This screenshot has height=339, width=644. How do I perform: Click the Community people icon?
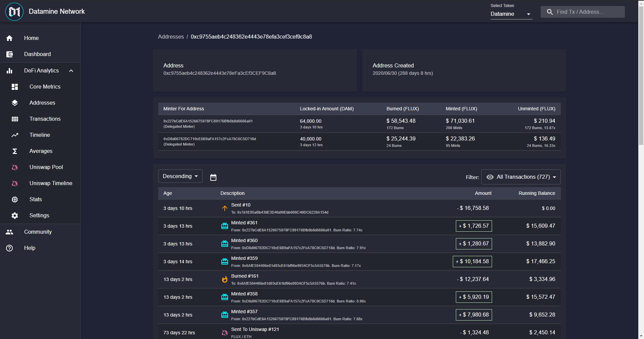[x=9, y=232]
